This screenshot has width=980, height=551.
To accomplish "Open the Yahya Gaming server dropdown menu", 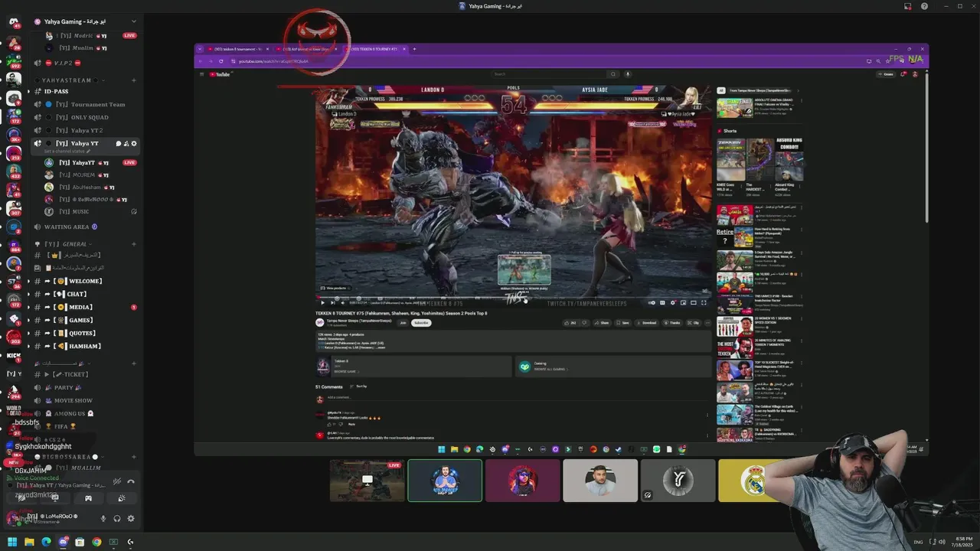I will (134, 21).
